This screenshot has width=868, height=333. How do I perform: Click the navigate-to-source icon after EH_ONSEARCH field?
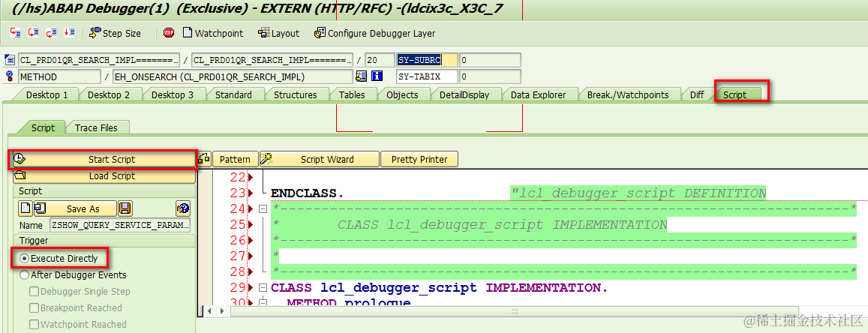coord(362,76)
